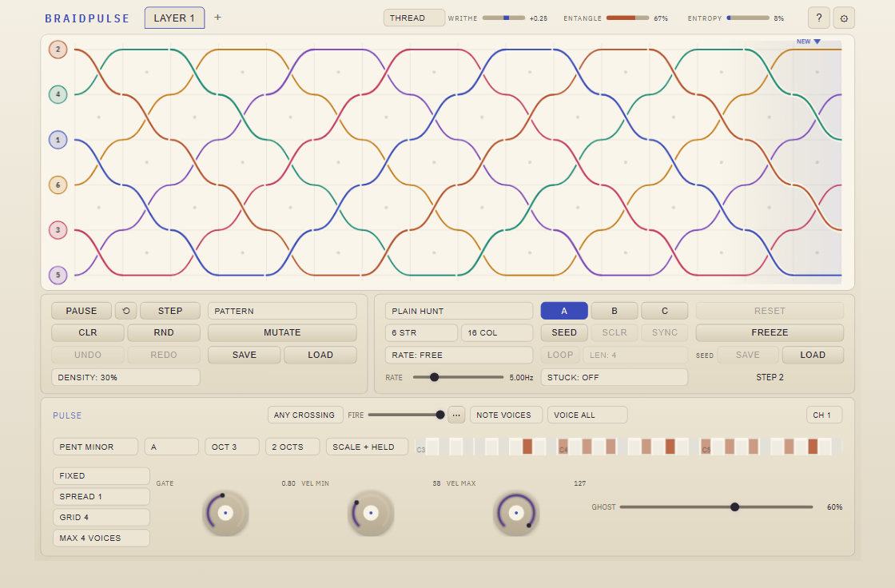Click the GATE knob
Image resolution: width=895 pixels, height=588 pixels.
click(225, 513)
